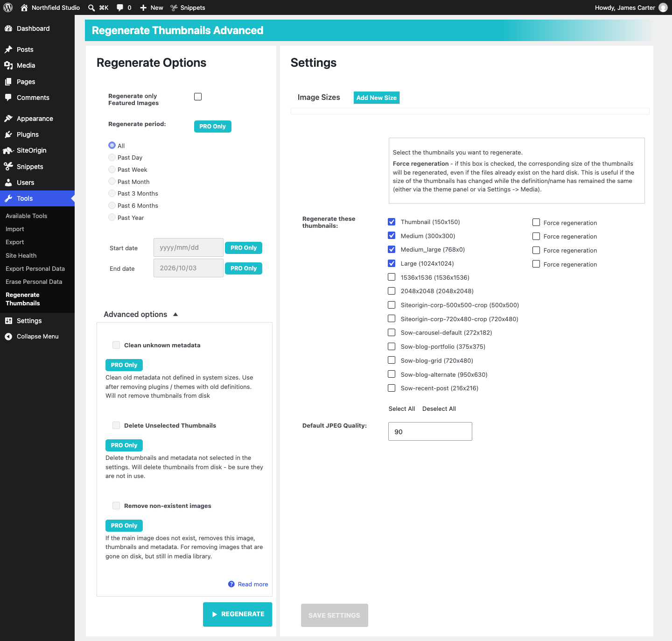Click the New plus icon
Viewport: 672px width, 641px height.
tap(143, 7)
